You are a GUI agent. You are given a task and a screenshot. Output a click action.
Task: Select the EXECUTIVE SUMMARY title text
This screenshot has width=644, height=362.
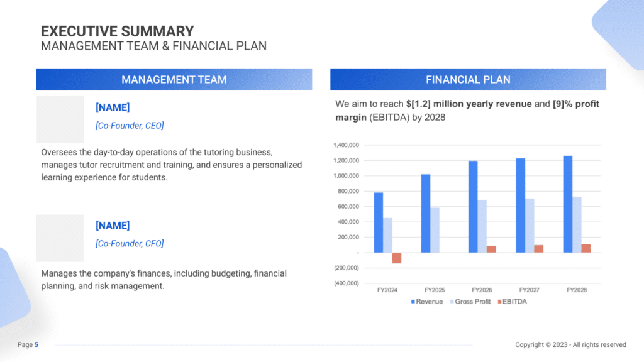point(117,31)
